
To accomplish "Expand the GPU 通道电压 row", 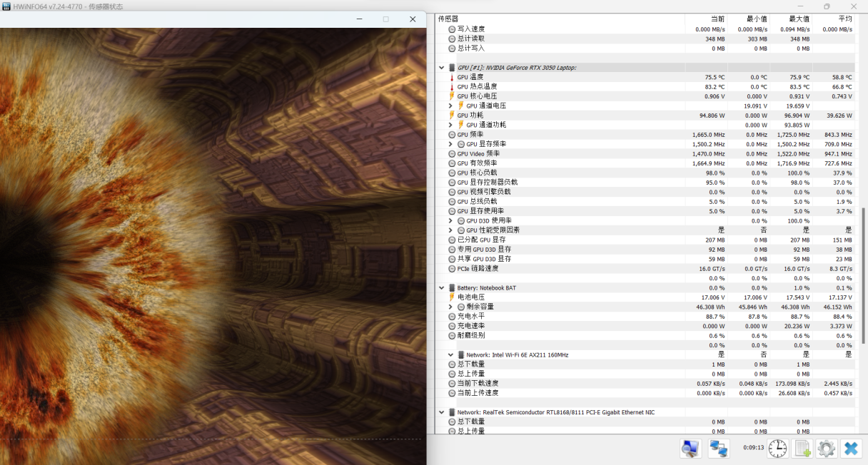I will tap(450, 106).
